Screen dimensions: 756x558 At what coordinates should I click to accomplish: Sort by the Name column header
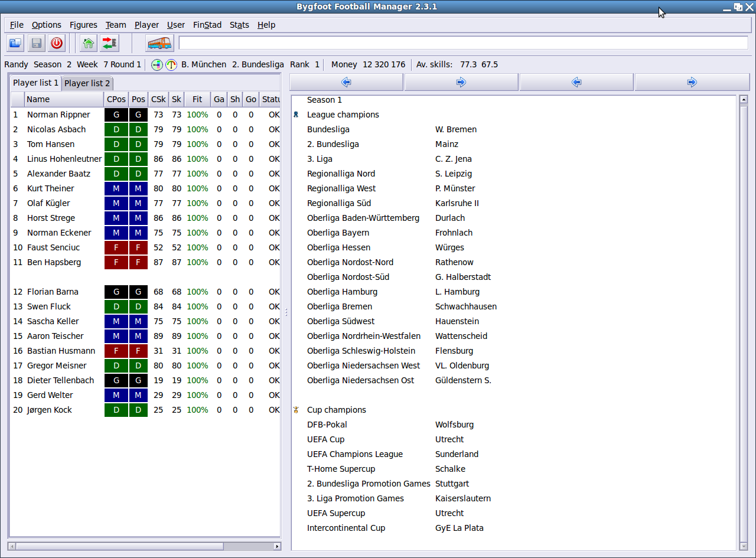64,99
